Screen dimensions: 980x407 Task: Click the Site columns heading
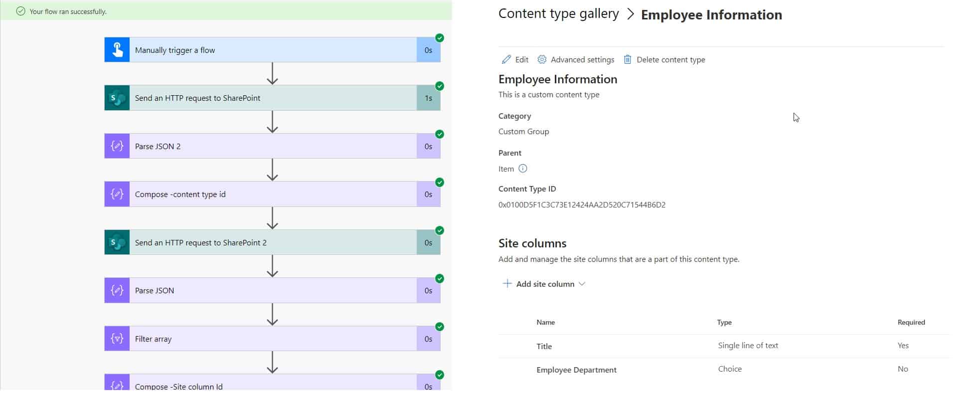(x=532, y=243)
